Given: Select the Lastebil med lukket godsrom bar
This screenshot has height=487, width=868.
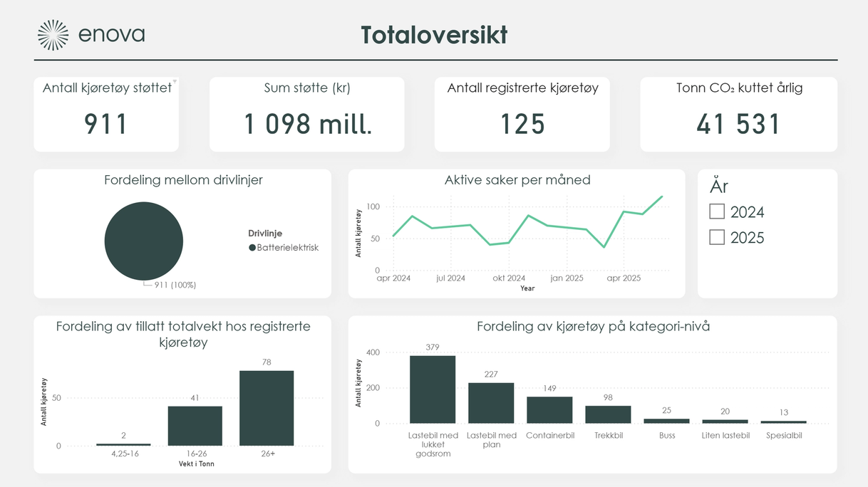Looking at the screenshot, I should click(x=433, y=388).
